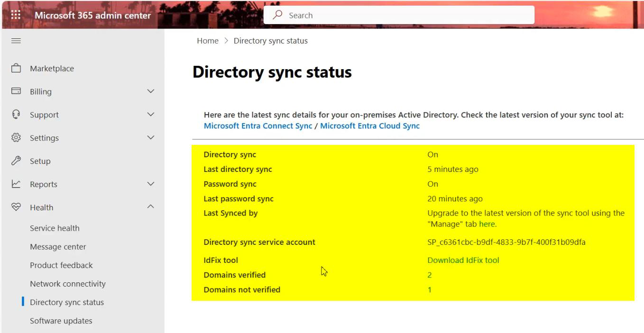Click the 'Last password sync' label

pos(239,198)
